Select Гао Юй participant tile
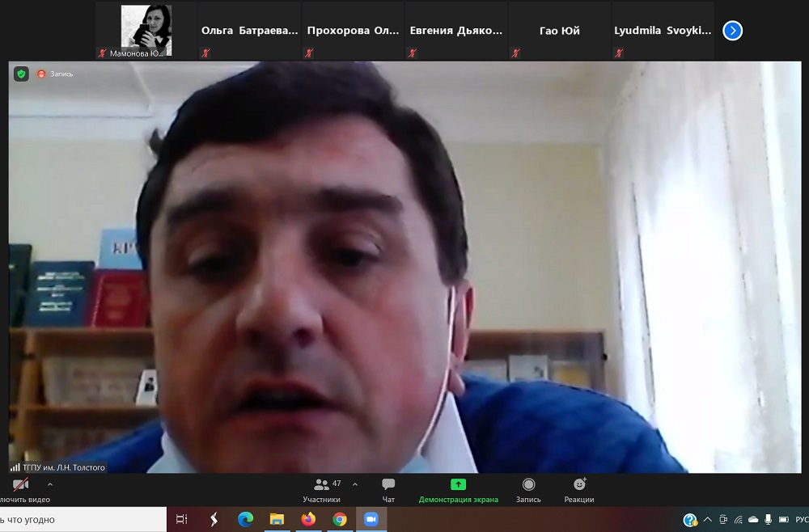809x532 pixels. [559, 31]
